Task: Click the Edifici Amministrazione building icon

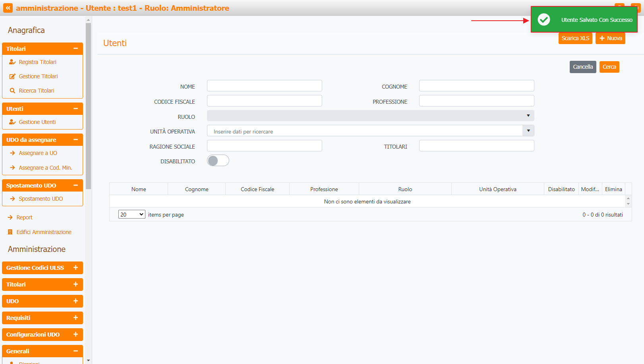Action: (x=10, y=232)
